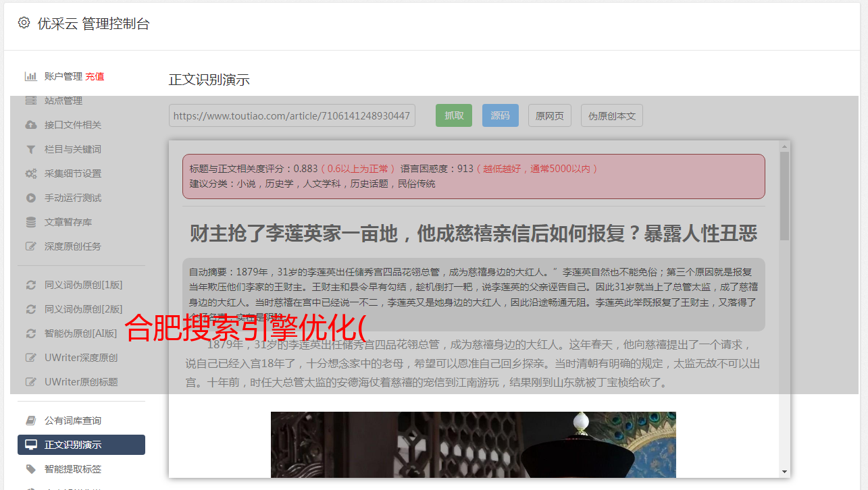This screenshot has height=490, width=868.
Task: Click the 正文识别演示 monitor icon
Action: pyautogui.click(x=30, y=445)
